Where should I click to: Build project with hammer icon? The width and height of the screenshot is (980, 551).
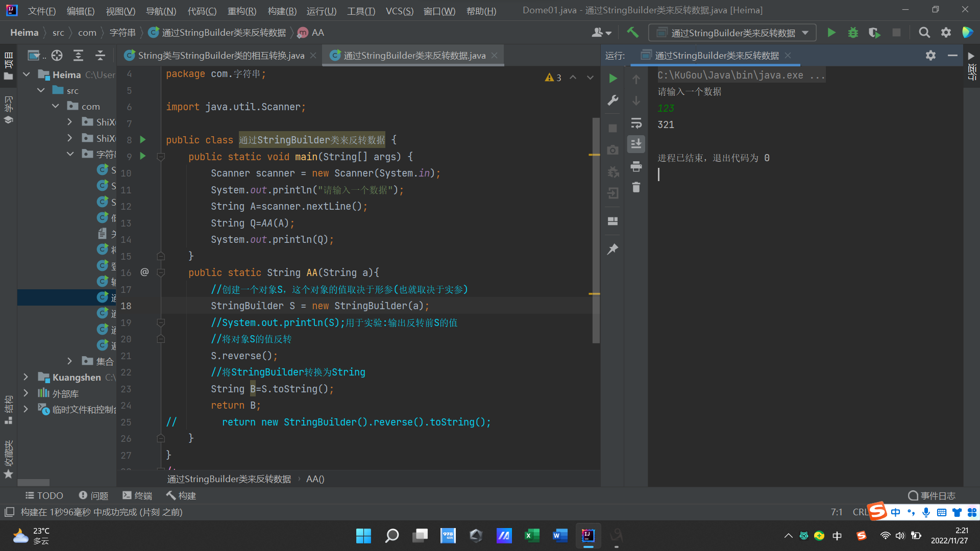pos(632,33)
